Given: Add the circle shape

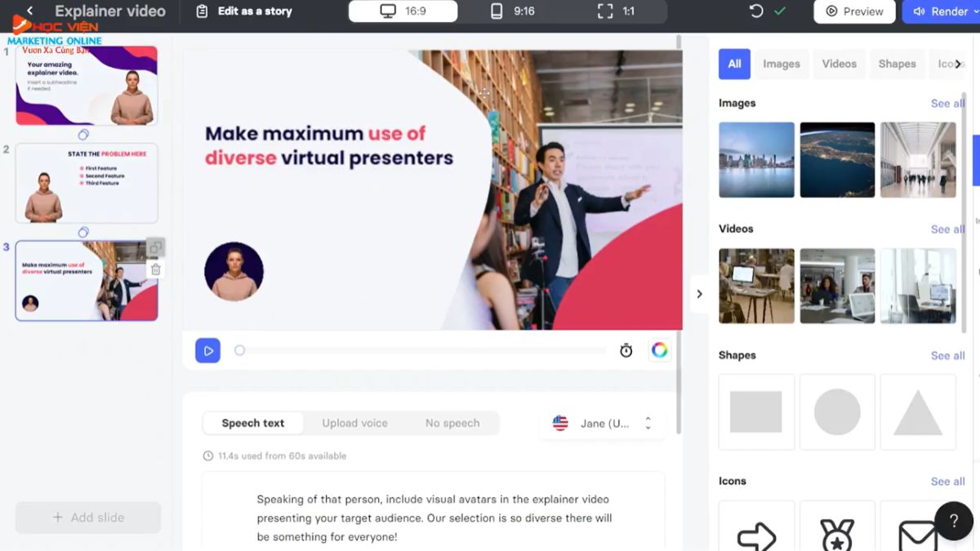Looking at the screenshot, I should (837, 412).
